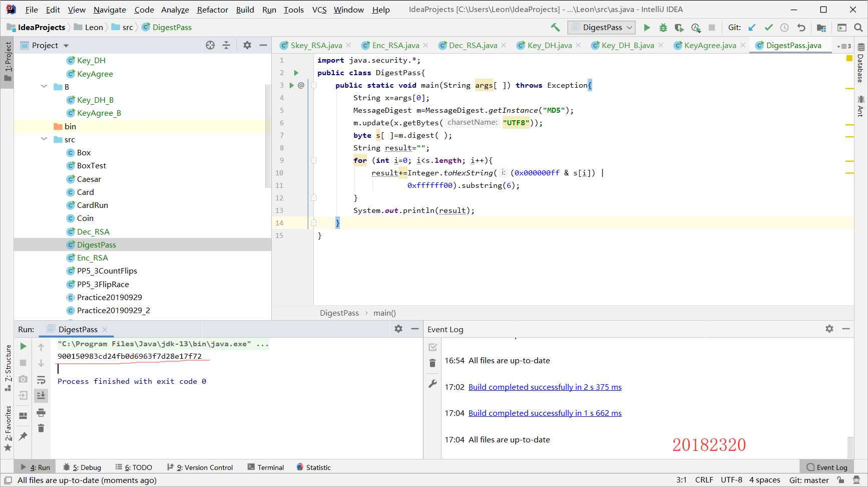The height and width of the screenshot is (487, 868).
Task: Open Project panel settings gear
Action: [247, 45]
